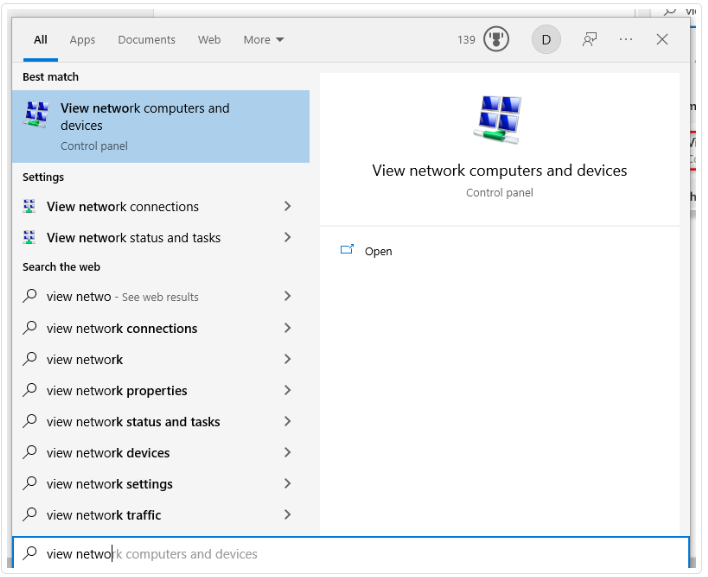Click the Open action icon
Viewport: 708px width, 577px height.
tap(347, 250)
